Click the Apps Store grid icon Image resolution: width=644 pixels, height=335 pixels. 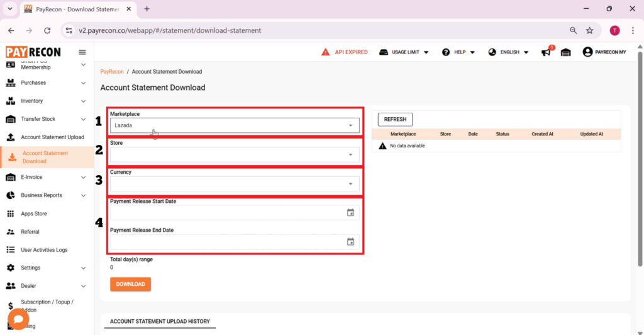point(11,213)
